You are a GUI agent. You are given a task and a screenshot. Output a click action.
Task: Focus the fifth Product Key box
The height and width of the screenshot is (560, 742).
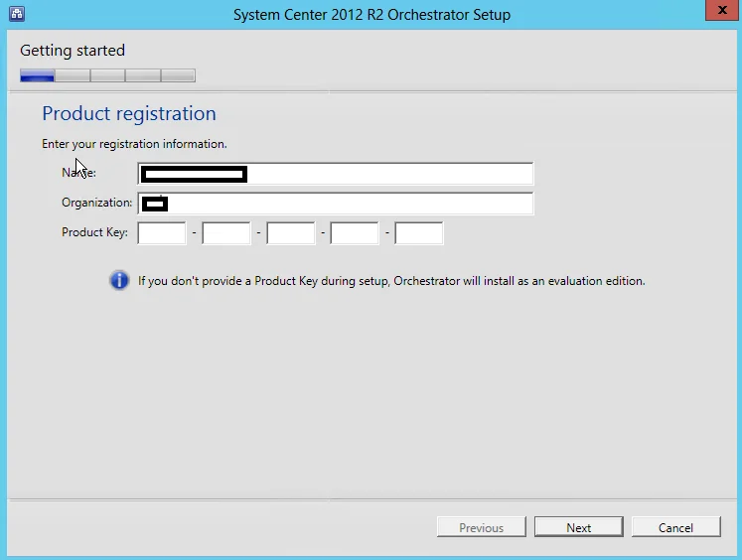click(419, 233)
